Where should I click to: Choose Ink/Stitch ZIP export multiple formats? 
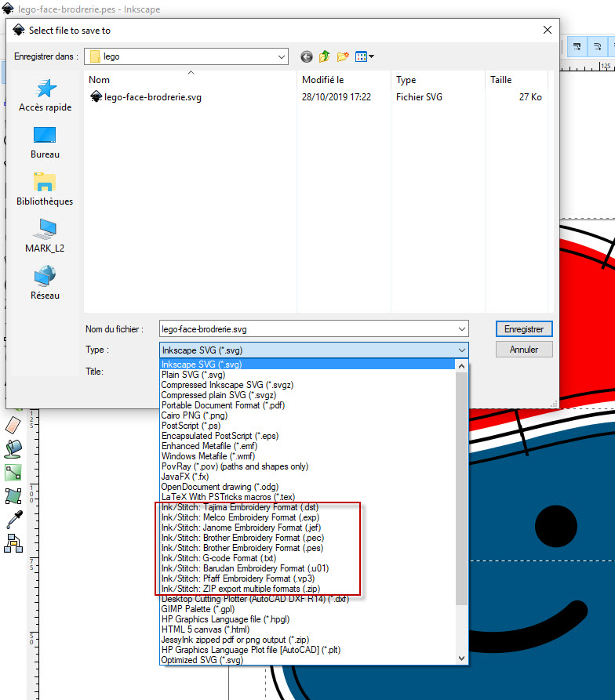point(307,589)
